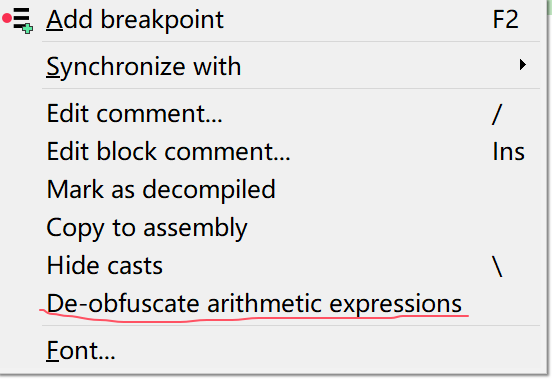The image size is (552, 380).
Task: Click the word 'expressions' in De-obfuscate item
Action: click(x=395, y=304)
